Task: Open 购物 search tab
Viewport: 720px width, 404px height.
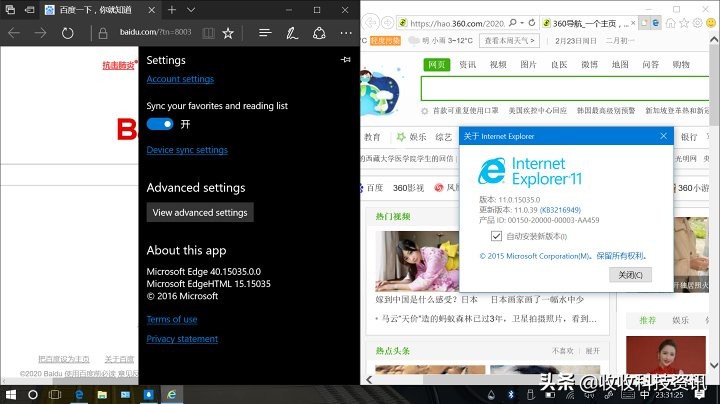Action: click(681, 65)
